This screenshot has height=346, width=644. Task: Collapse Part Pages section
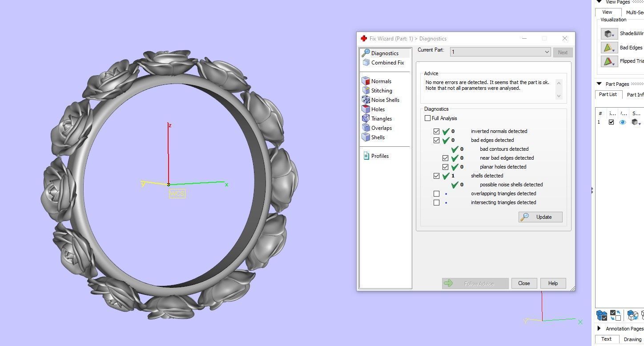(599, 84)
